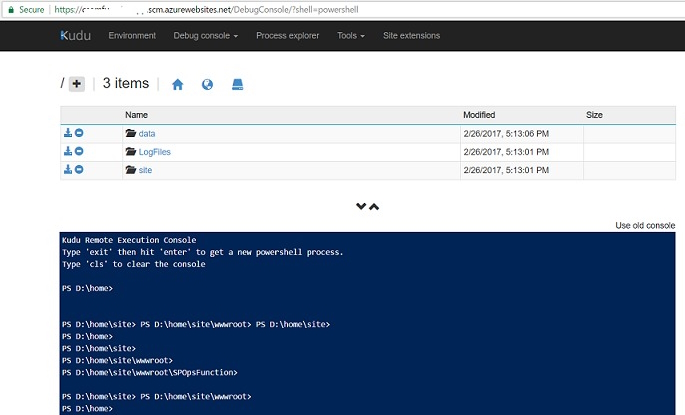Go to home directory via house icon
Viewport: 685px width, 415px height.
pyautogui.click(x=178, y=84)
